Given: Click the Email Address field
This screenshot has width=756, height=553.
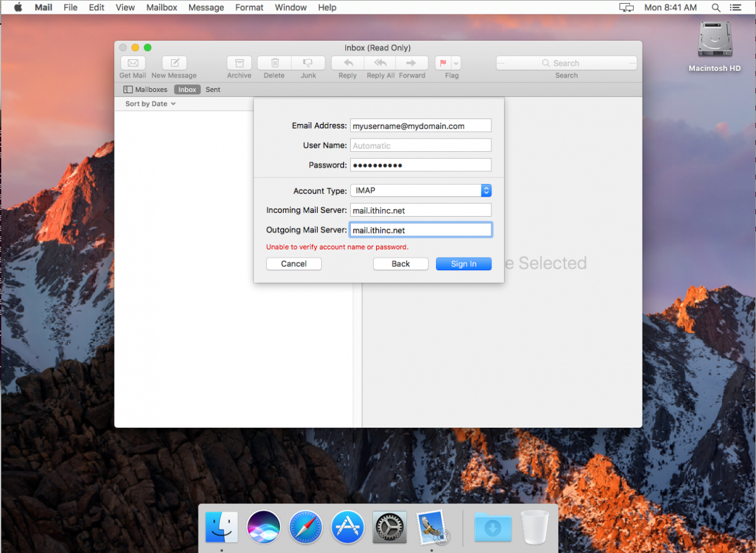Looking at the screenshot, I should click(x=421, y=126).
